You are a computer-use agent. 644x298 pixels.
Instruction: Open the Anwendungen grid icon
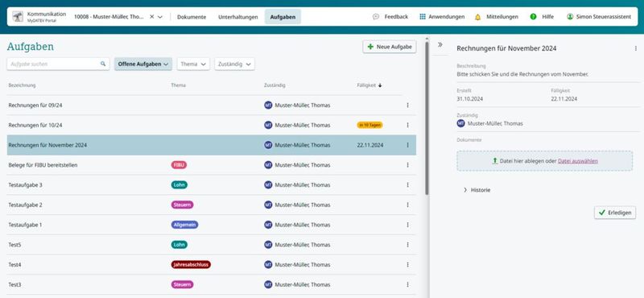point(422,17)
